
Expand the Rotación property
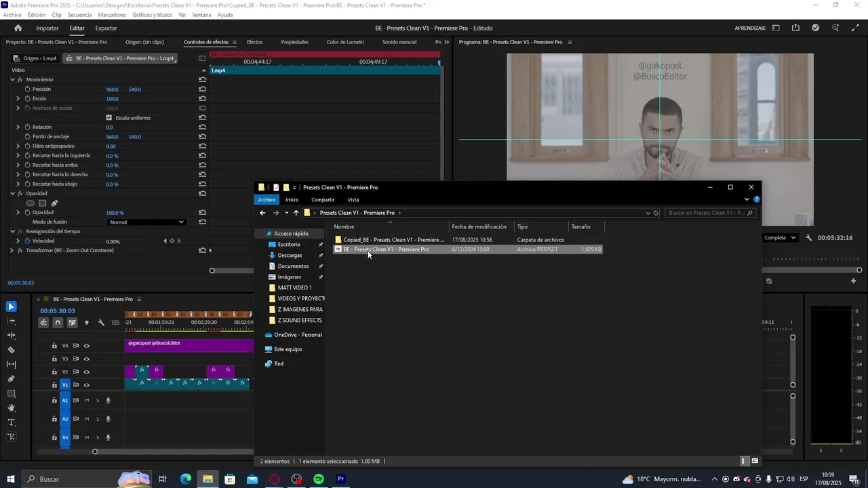(18, 127)
